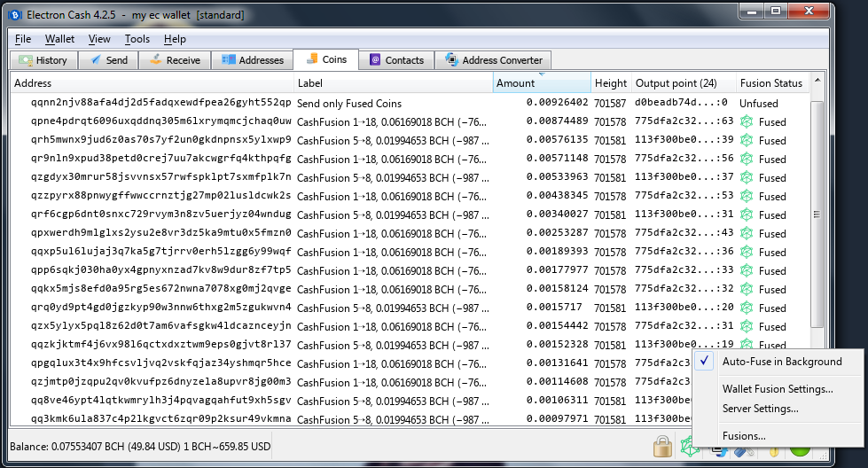Click fused icon for output 775dfa2c32...:32
This screenshot has width=868, height=468.
point(747,289)
